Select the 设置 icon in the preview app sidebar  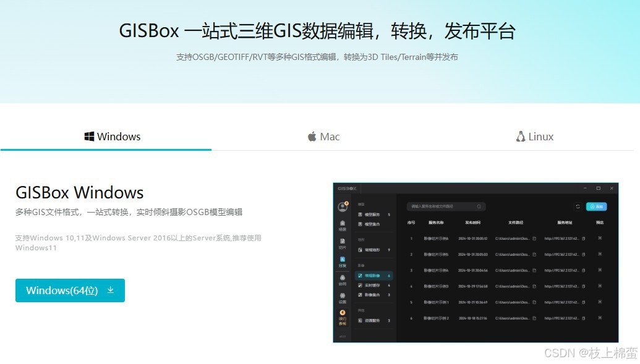pos(343,298)
